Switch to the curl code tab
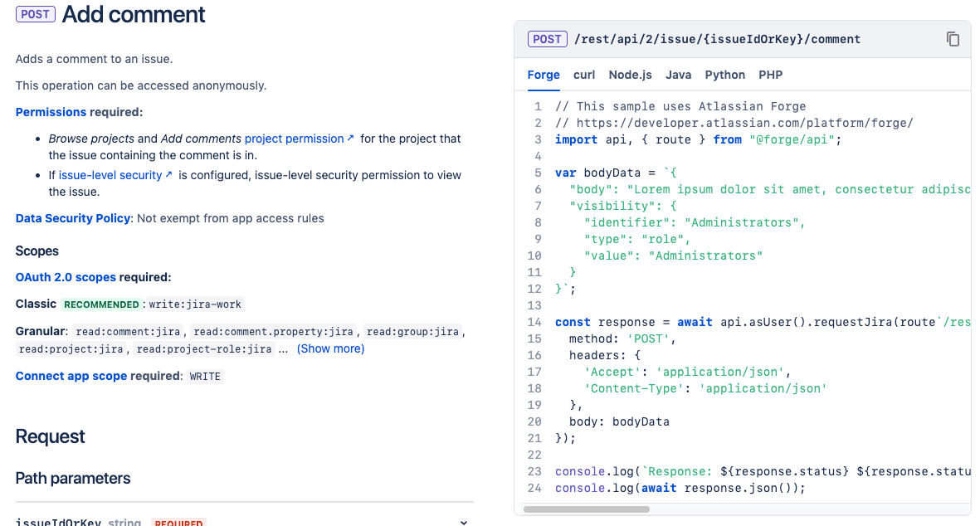Image resolution: width=980 pixels, height=526 pixels. pos(583,75)
